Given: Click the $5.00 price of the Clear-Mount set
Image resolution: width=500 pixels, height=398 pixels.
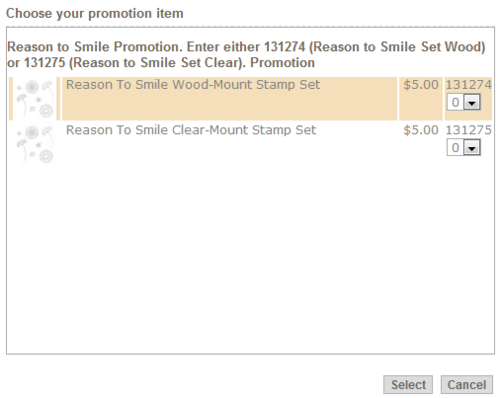Looking at the screenshot, I should point(421,130).
